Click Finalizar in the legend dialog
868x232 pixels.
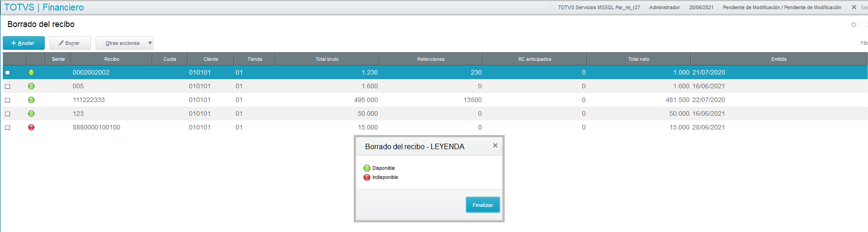(x=483, y=205)
